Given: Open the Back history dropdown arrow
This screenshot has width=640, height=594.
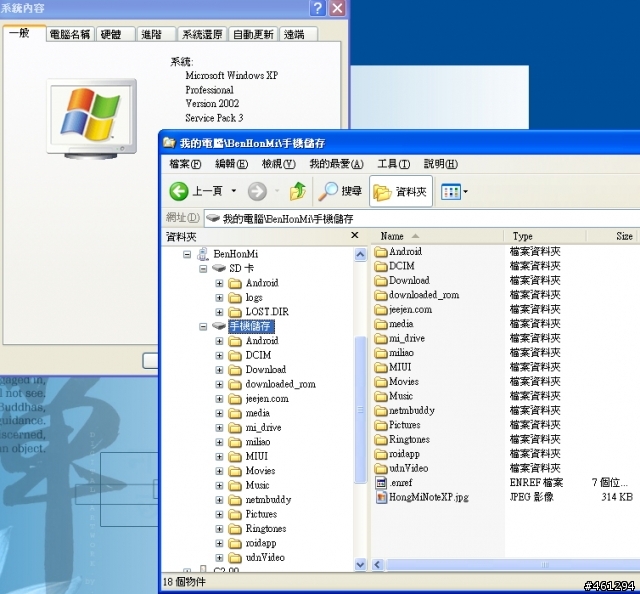Looking at the screenshot, I should [x=234, y=191].
